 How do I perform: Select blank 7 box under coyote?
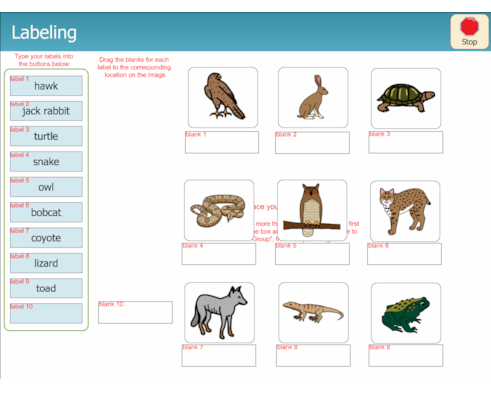pos(219,356)
